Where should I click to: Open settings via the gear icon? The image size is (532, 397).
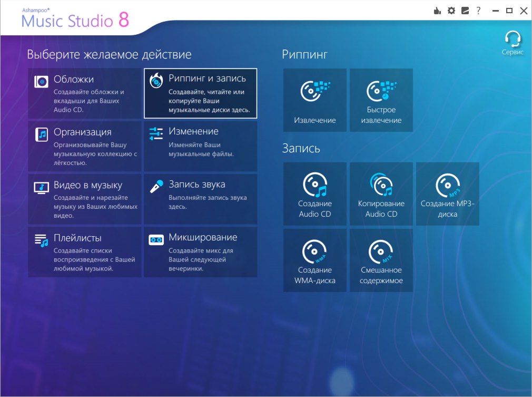coord(451,11)
